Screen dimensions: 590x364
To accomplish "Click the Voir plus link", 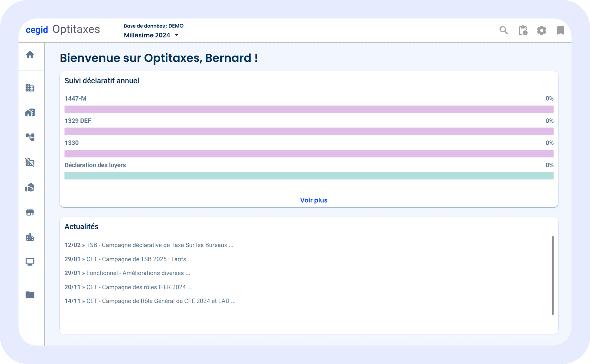I will point(314,200).
